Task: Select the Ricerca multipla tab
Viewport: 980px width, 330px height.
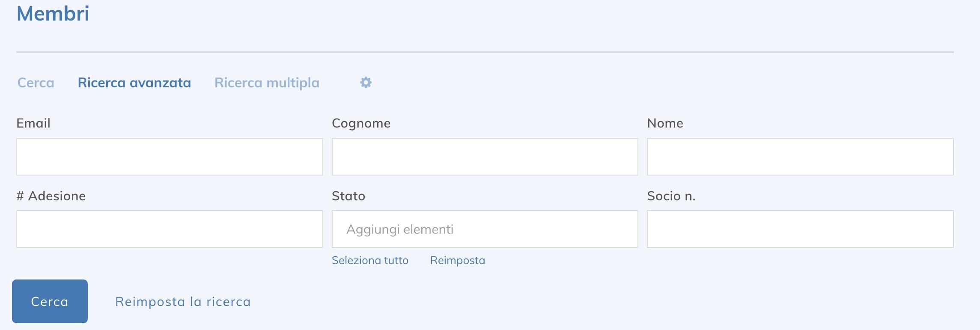Action: pos(266,83)
